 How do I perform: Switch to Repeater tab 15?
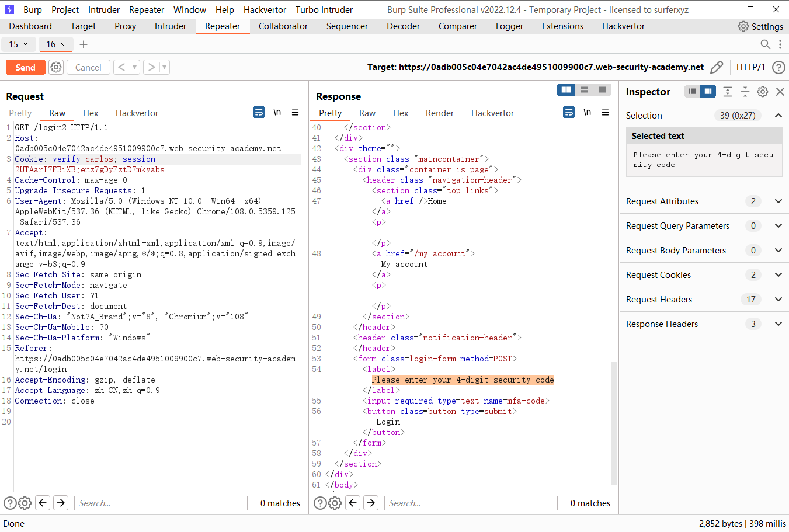click(13, 44)
